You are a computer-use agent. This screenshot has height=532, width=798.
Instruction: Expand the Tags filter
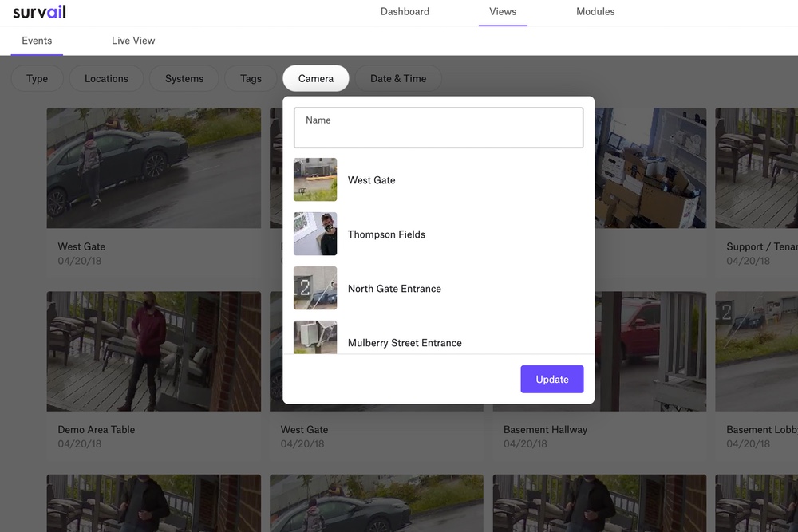click(251, 78)
